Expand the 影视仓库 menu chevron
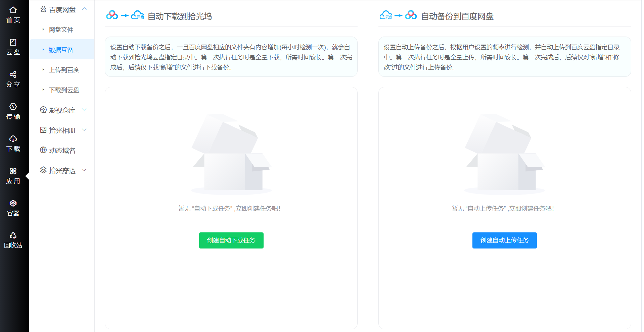 coord(84,110)
